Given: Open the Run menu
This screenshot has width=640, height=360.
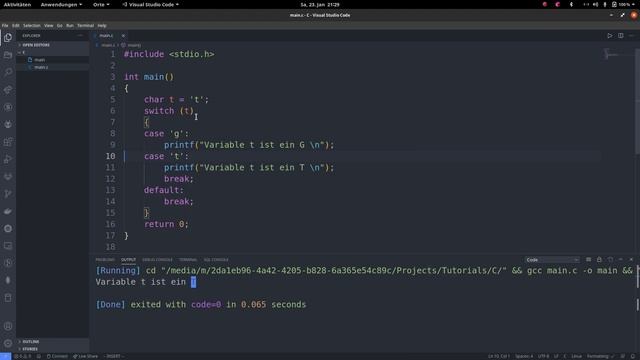Looking at the screenshot, I should tap(70, 25).
